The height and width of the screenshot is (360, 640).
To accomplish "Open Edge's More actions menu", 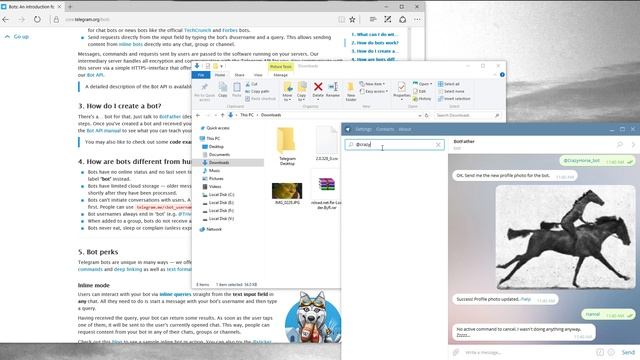I will coord(417,19).
